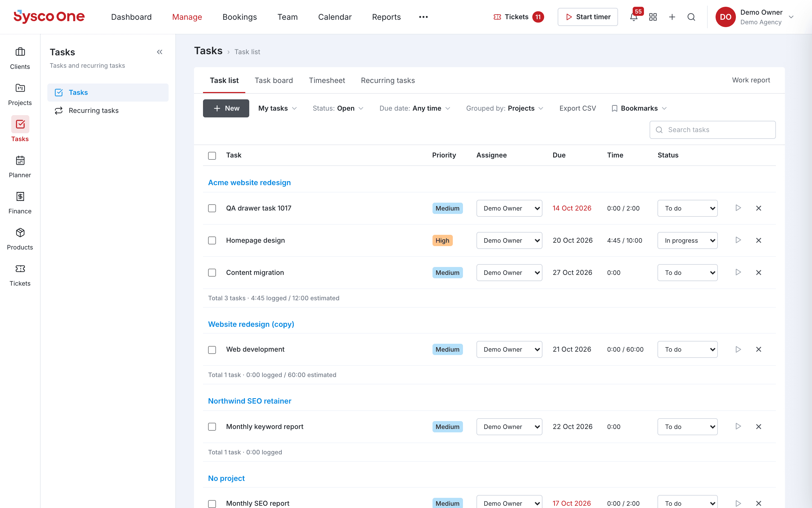Open the Bookings nav item
The height and width of the screenshot is (508, 812).
(240, 17)
